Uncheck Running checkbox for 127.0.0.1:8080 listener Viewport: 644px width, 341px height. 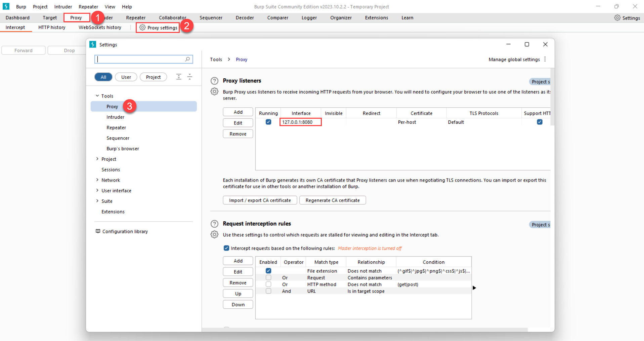pos(268,122)
